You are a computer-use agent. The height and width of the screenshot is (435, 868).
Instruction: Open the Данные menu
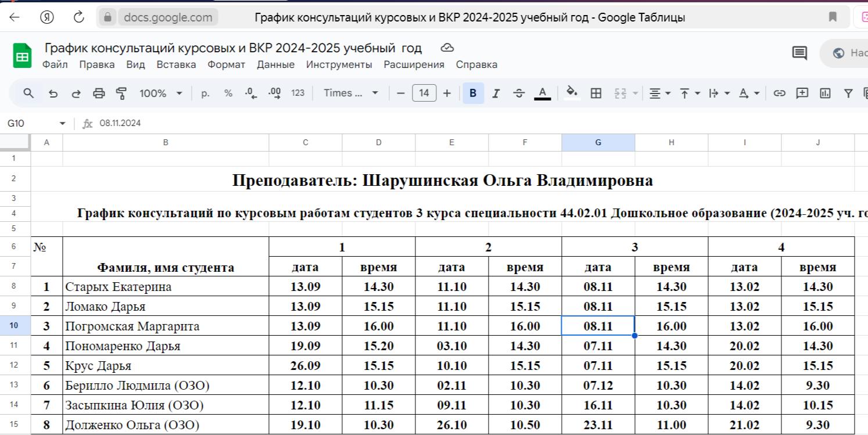tap(275, 64)
